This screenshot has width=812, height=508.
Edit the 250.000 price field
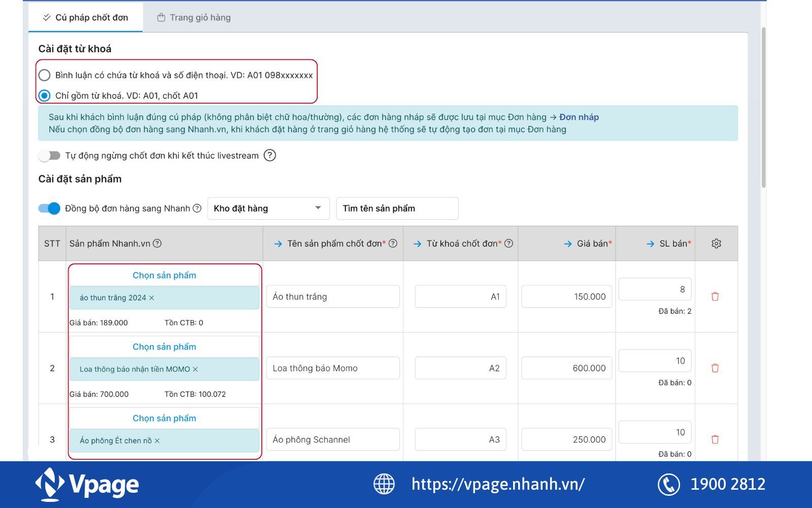pos(566,440)
